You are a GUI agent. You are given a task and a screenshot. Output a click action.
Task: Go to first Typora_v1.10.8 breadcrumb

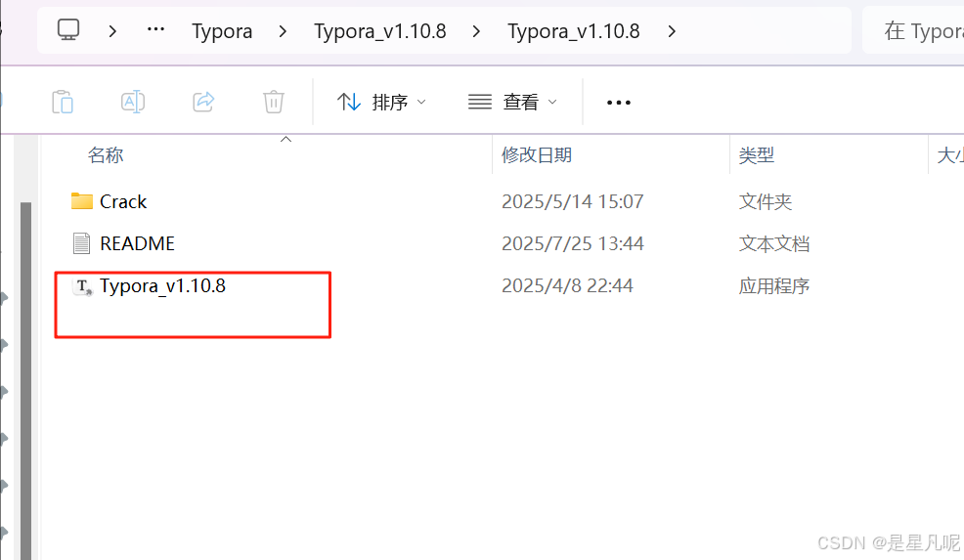point(380,30)
